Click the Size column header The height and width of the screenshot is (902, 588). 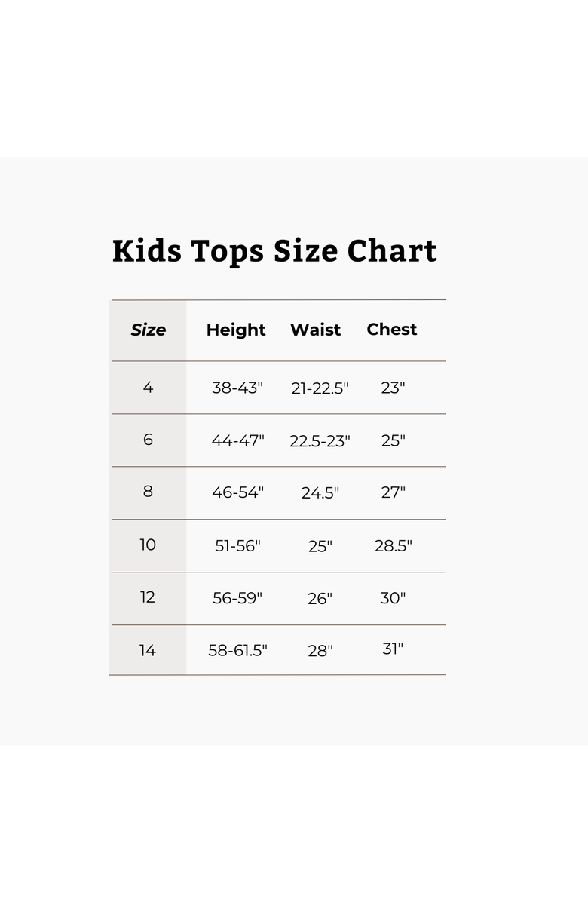pyautogui.click(x=149, y=330)
